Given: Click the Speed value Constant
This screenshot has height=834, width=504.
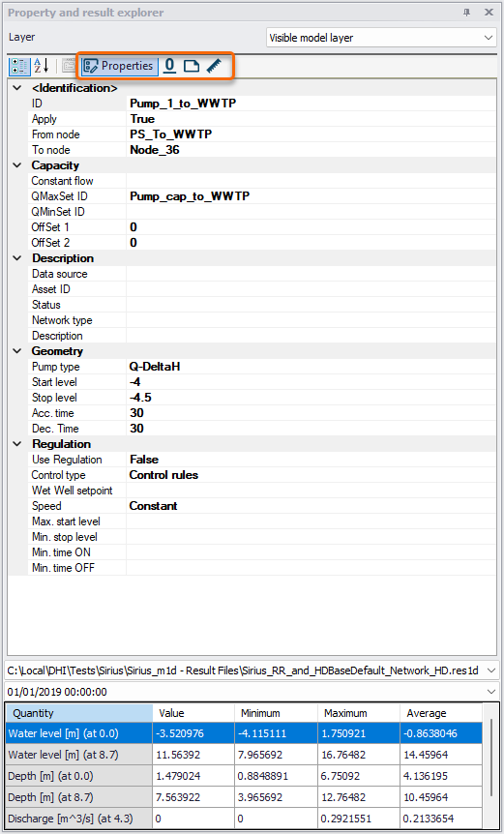Looking at the screenshot, I should [x=153, y=506].
